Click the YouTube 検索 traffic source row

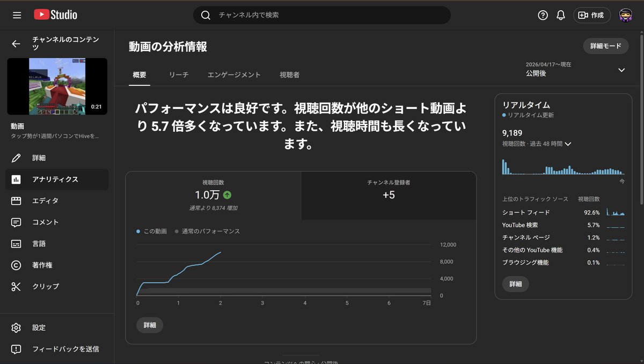coord(563,225)
